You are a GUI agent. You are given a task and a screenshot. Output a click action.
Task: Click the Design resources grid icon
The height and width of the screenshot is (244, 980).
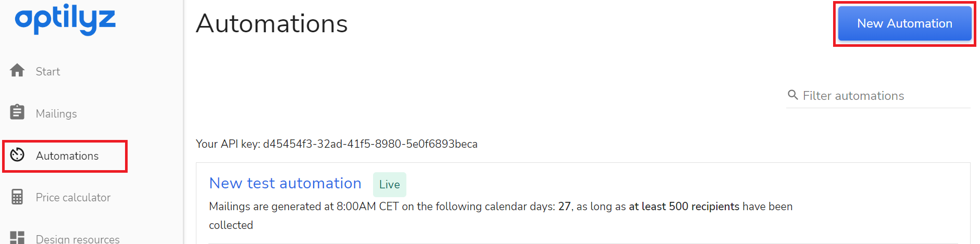point(17,238)
